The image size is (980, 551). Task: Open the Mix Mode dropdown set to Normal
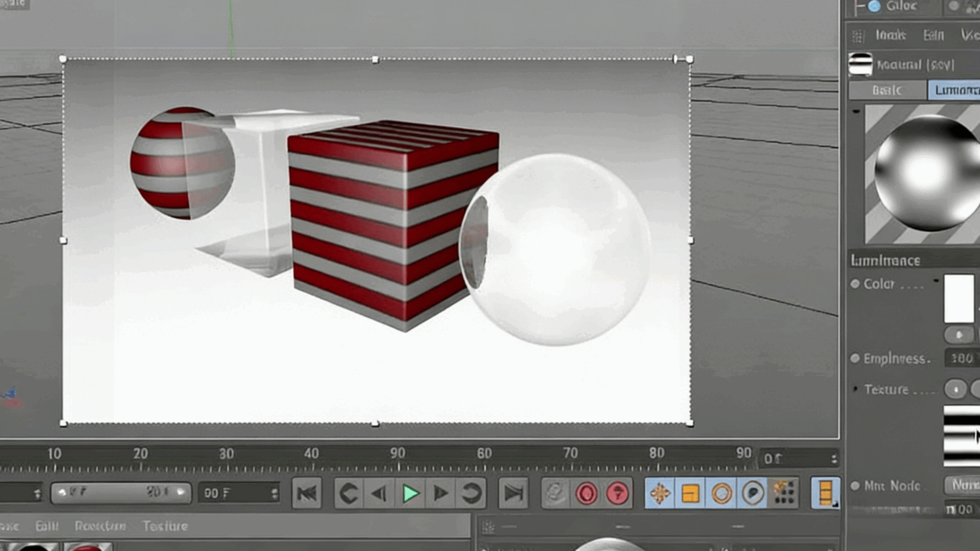(x=963, y=486)
